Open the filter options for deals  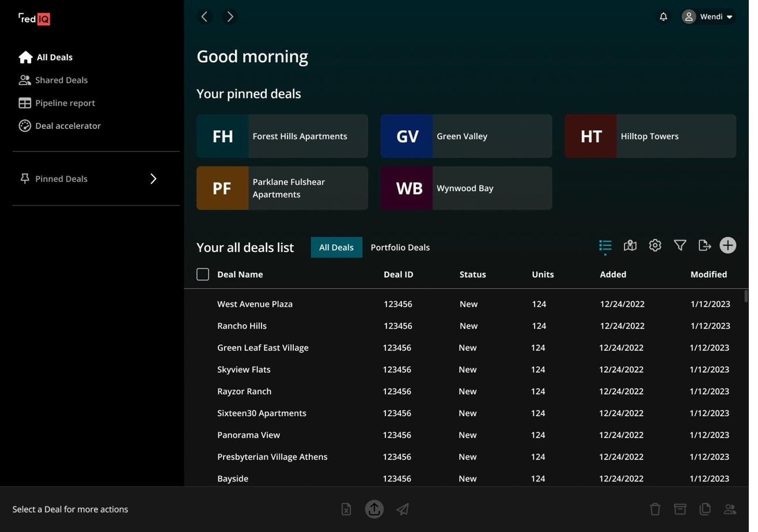click(x=680, y=245)
